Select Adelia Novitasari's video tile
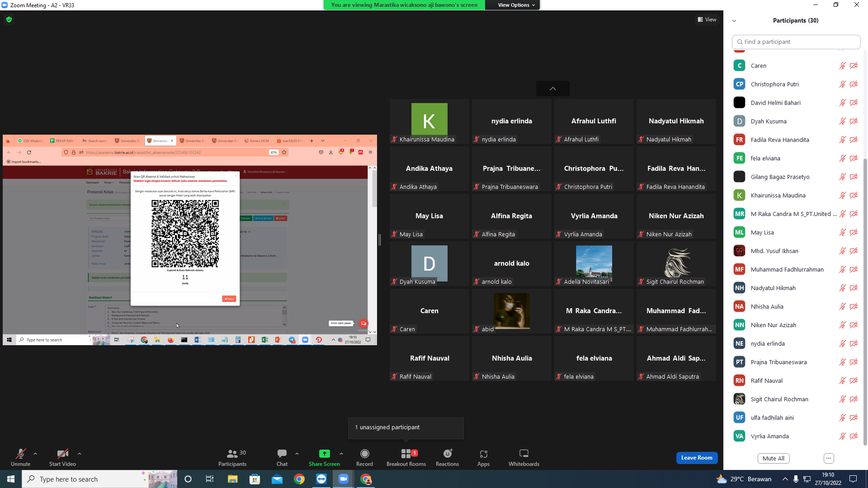Viewport: 868px width, 488px height. [x=594, y=263]
